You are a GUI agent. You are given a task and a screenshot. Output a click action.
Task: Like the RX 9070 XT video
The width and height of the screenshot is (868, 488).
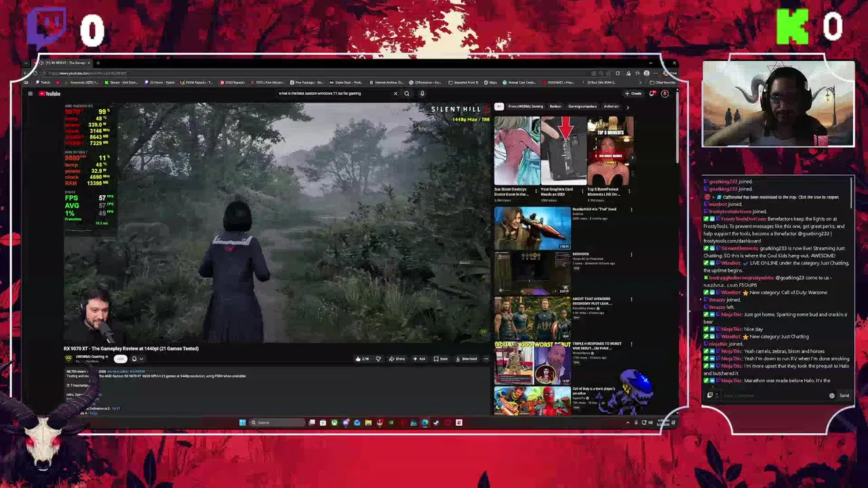362,359
